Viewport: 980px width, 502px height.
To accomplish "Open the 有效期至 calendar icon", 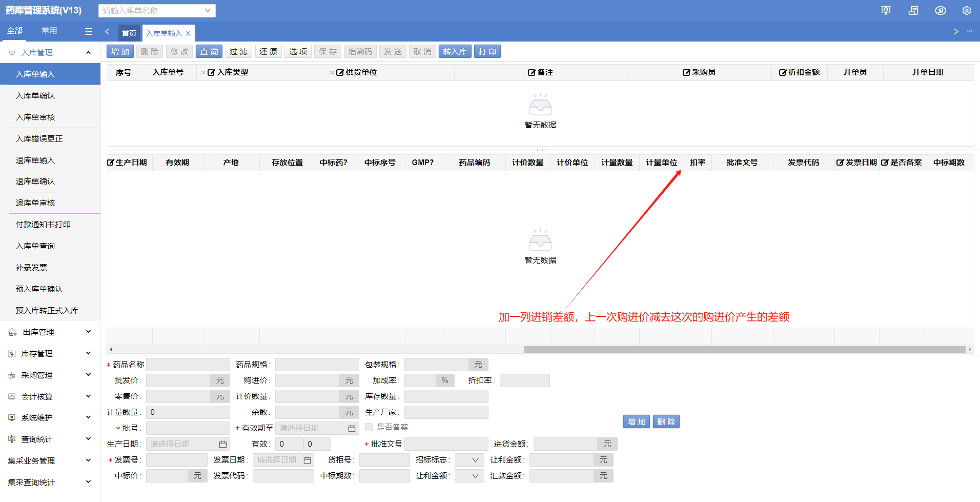I will click(352, 428).
